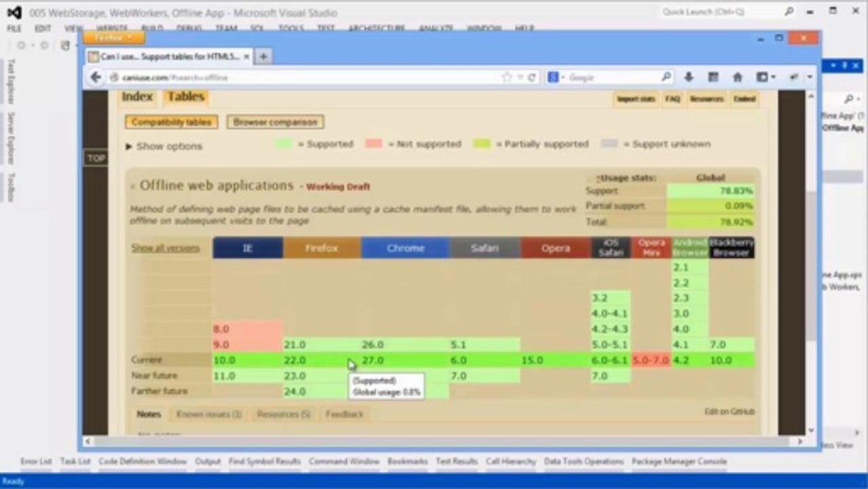Open the orange Firefox menu button

tap(114, 38)
